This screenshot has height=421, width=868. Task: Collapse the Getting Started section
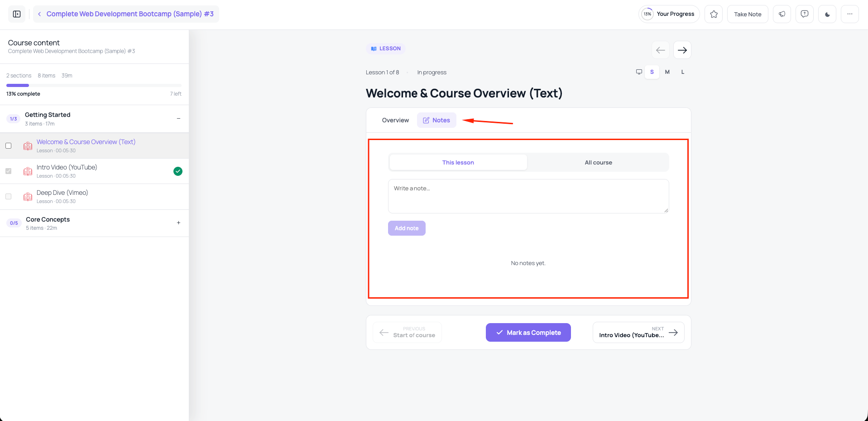tap(178, 119)
